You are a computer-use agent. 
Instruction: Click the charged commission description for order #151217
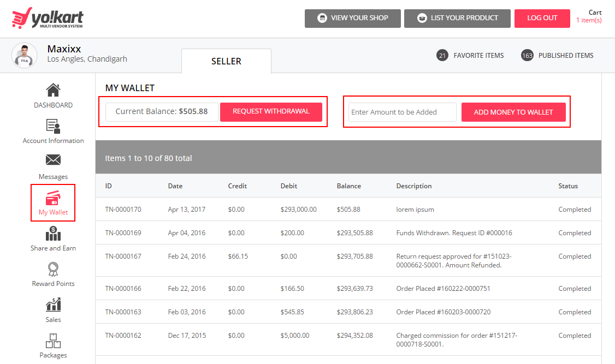coord(457,340)
